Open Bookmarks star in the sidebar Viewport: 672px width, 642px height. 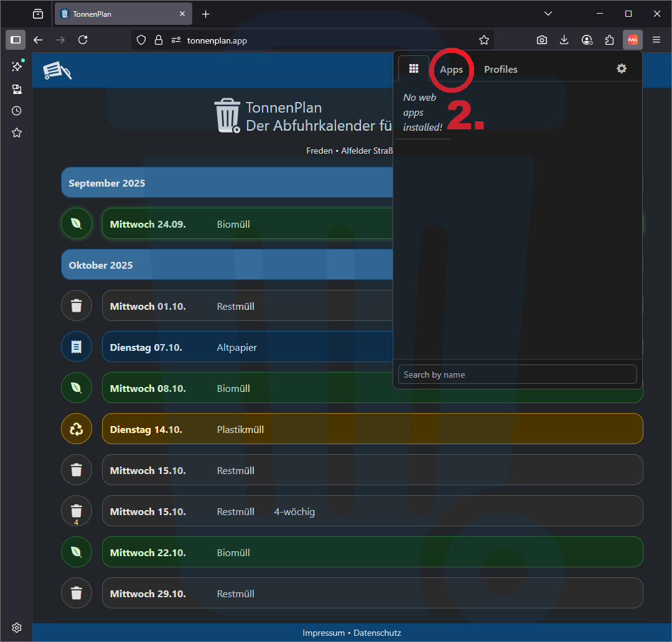pyautogui.click(x=17, y=133)
